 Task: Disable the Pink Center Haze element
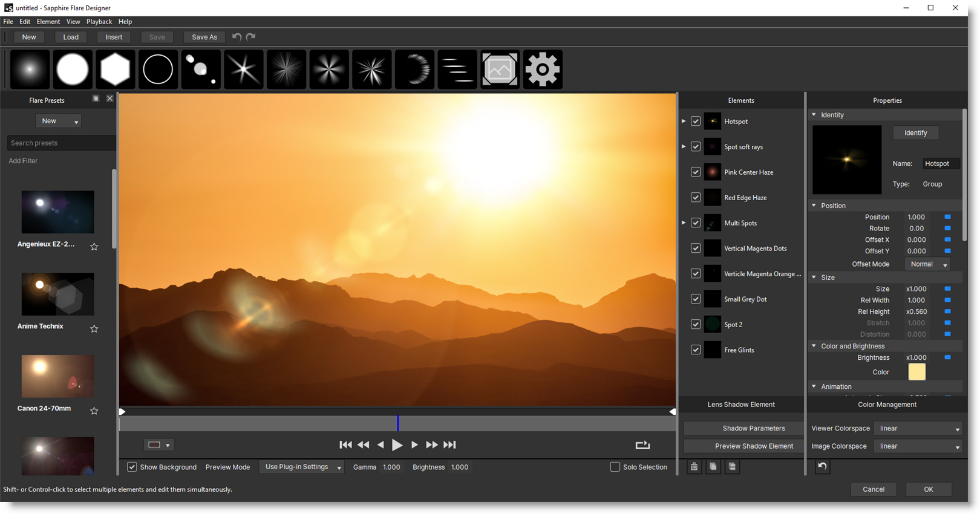(696, 172)
